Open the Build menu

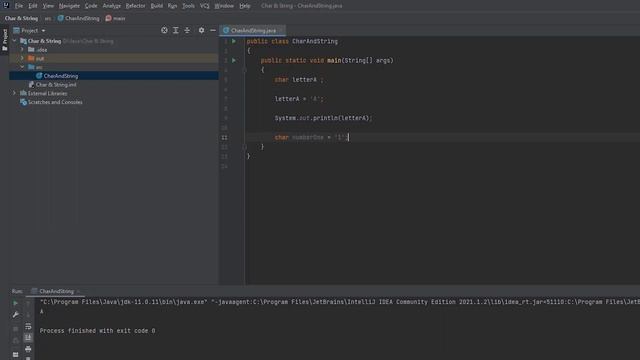[156, 6]
